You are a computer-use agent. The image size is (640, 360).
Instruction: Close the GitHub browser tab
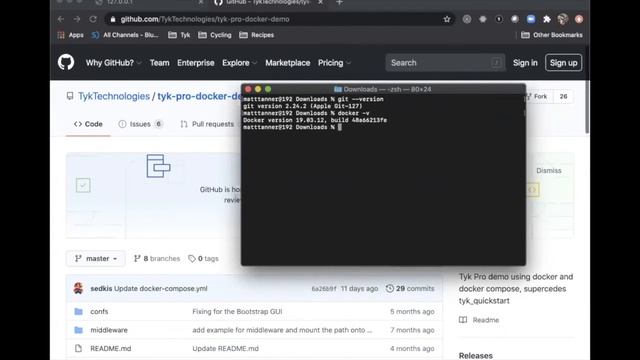[320, 2]
